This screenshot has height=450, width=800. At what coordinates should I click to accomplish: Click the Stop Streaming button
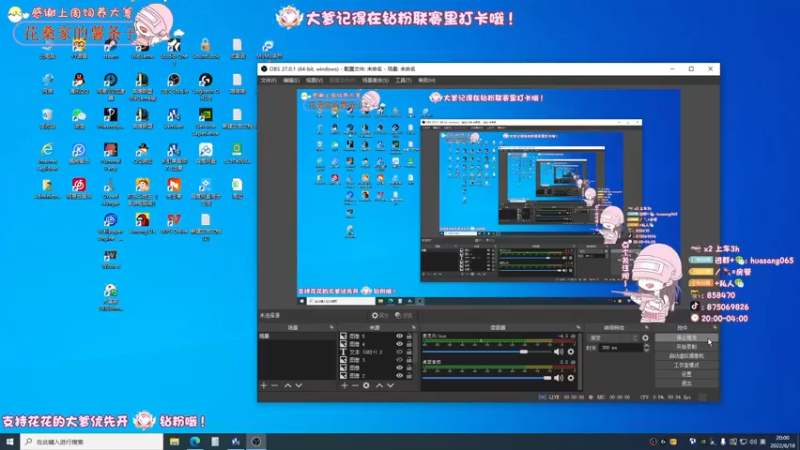tap(686, 338)
